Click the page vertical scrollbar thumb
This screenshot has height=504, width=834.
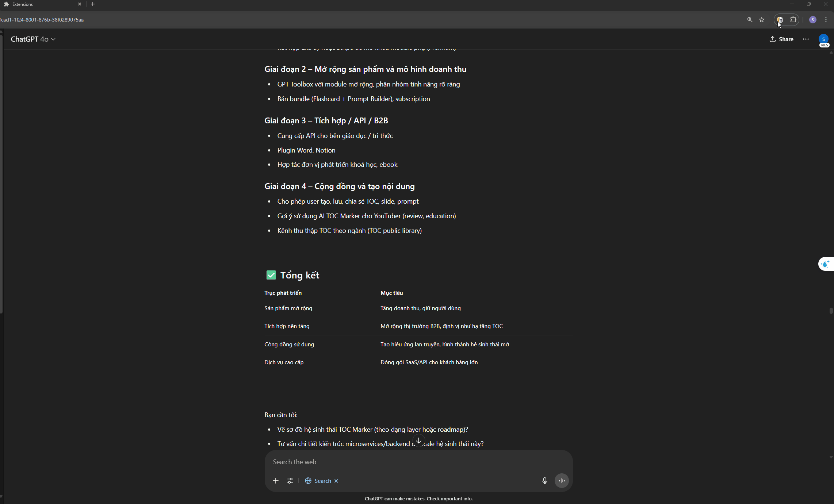(831, 311)
